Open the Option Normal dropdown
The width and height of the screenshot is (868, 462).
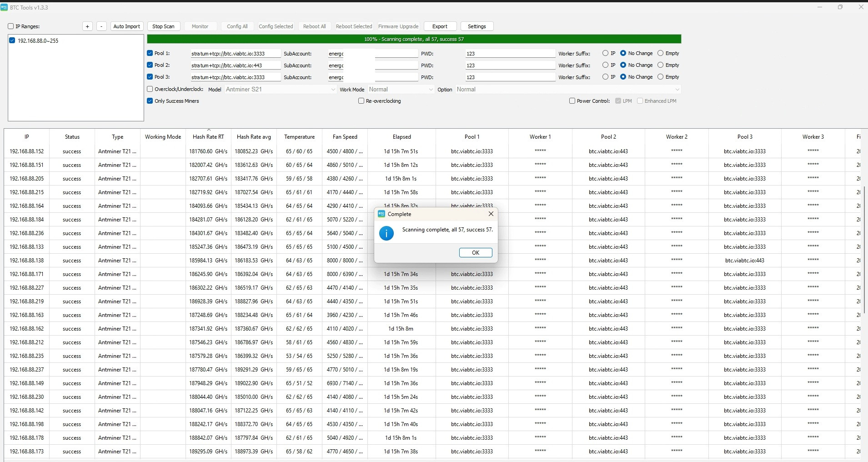click(568, 90)
